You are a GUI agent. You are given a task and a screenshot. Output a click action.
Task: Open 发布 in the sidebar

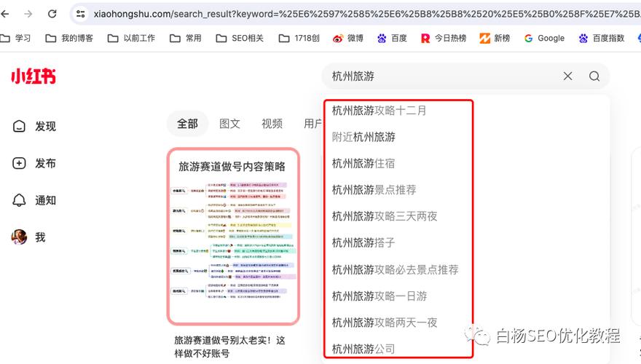[34, 163]
